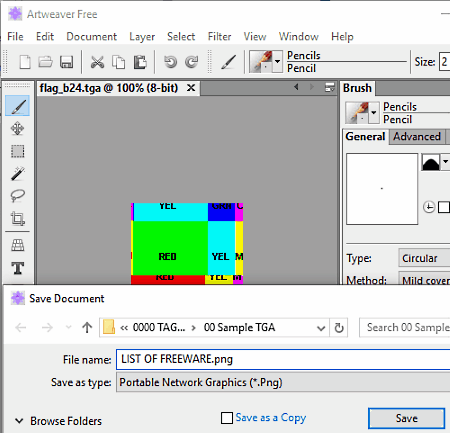The width and height of the screenshot is (450, 433).
Task: Select the Perspective grid tool
Action: point(18,245)
